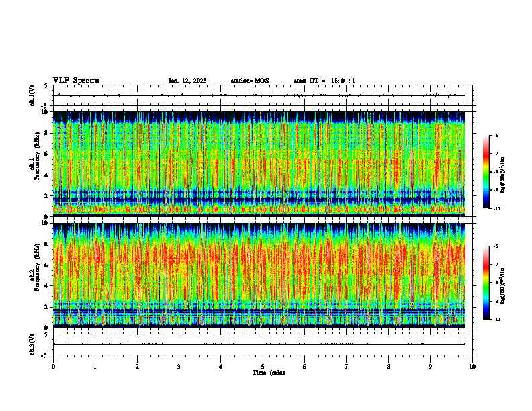Viewport: 532px width, 411px height.
Task: Click the lower color bar's log(PSD) label
Action: (502, 286)
